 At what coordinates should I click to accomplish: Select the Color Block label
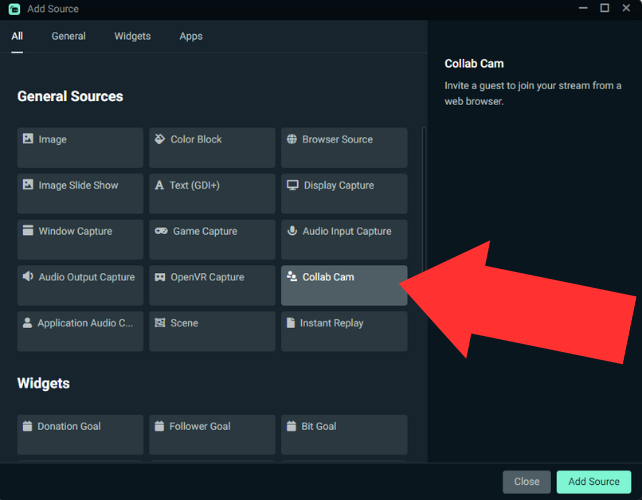pos(196,139)
